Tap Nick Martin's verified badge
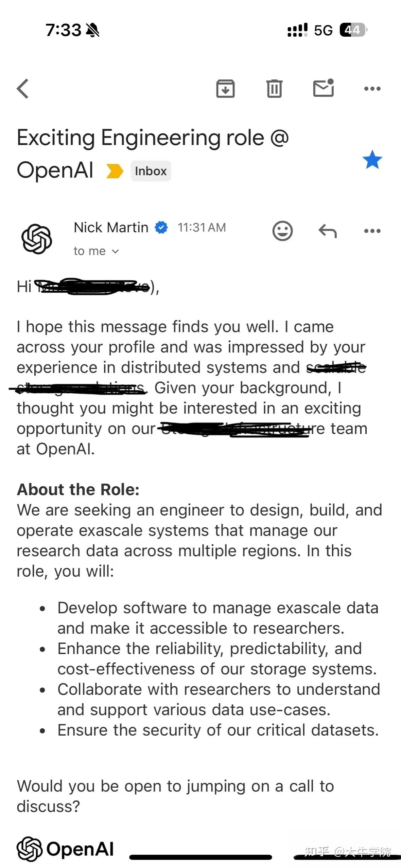401x868 pixels. (x=161, y=227)
